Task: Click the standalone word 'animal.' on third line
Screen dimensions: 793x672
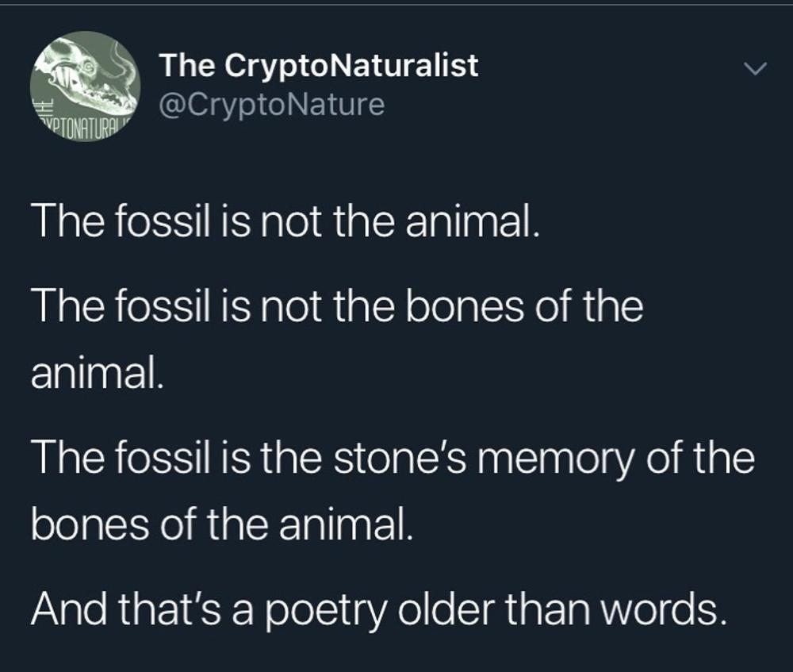Action: point(98,374)
